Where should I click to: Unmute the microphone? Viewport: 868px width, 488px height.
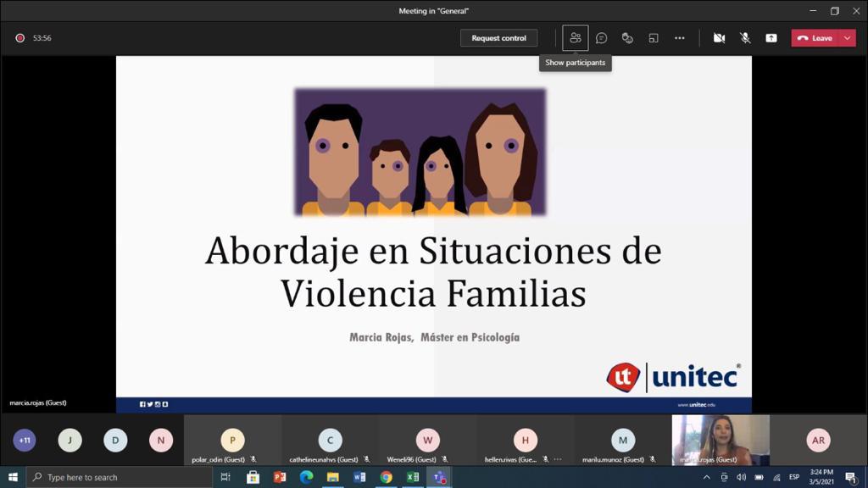coord(745,38)
